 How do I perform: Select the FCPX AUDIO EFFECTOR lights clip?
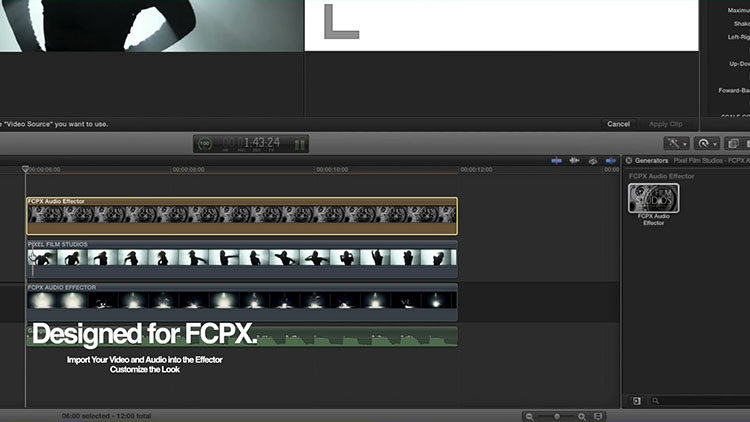click(242, 302)
